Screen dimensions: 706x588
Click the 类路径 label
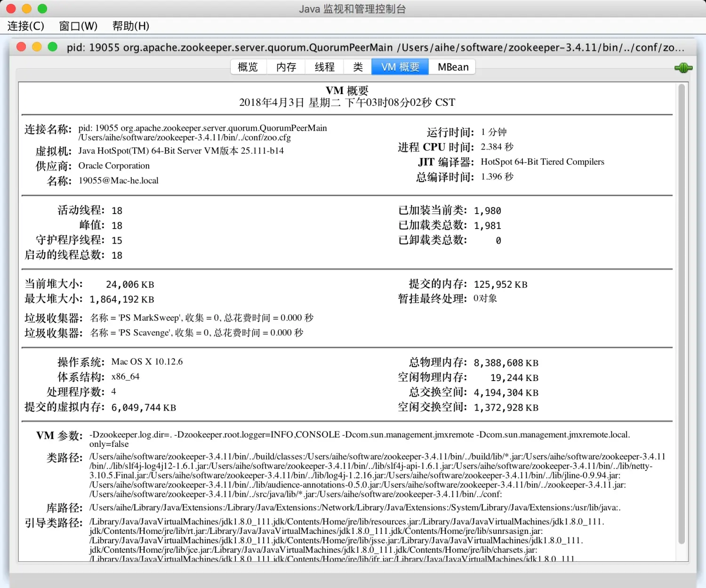[x=64, y=458]
